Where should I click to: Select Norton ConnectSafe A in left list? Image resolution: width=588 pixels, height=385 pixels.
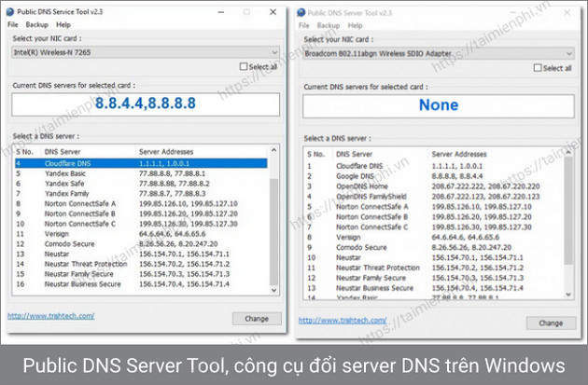pyautogui.click(x=141, y=204)
